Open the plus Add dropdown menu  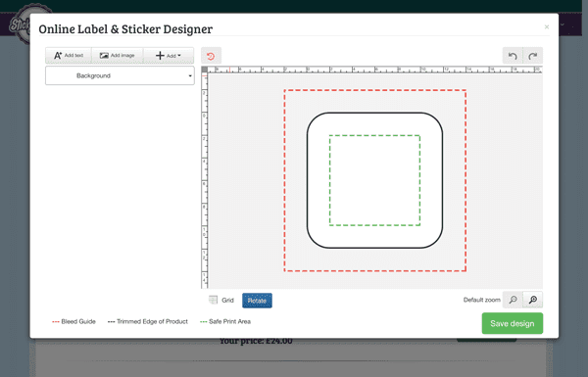click(169, 56)
